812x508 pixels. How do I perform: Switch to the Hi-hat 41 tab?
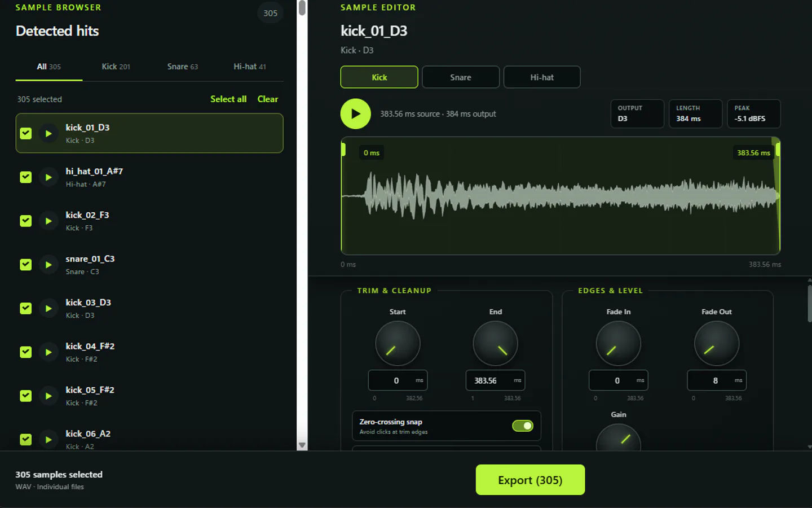click(250, 67)
